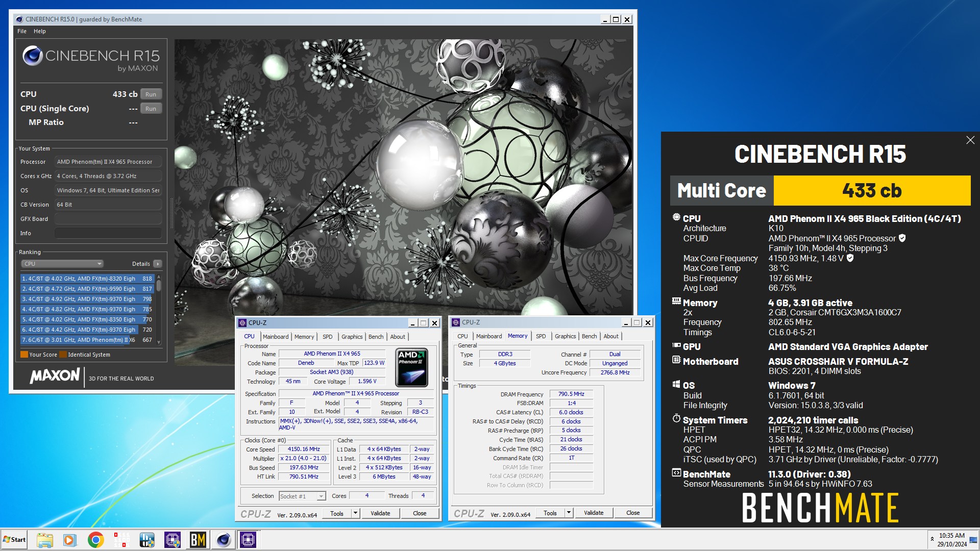
Task: Launch Windows Media Player from the taskbar
Action: pyautogui.click(x=70, y=540)
